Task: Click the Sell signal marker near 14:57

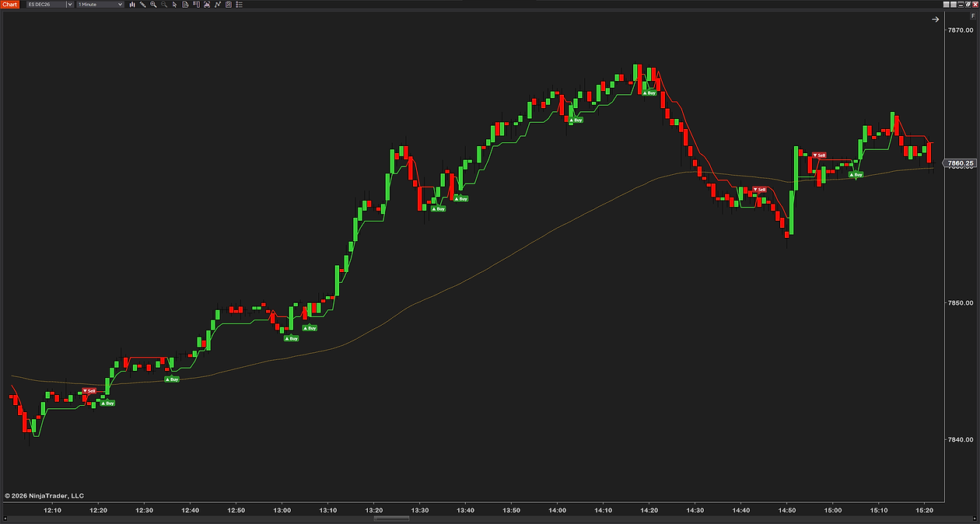Action: coord(818,155)
